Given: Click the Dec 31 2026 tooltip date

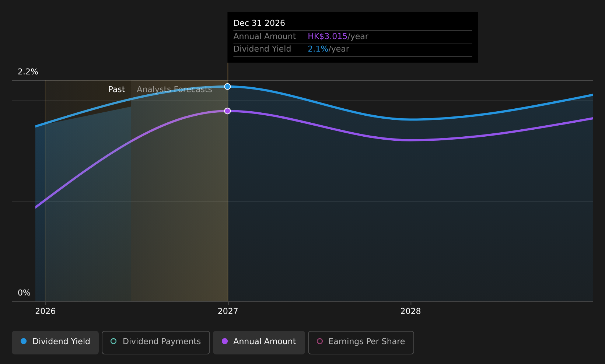Looking at the screenshot, I should 259,23.
